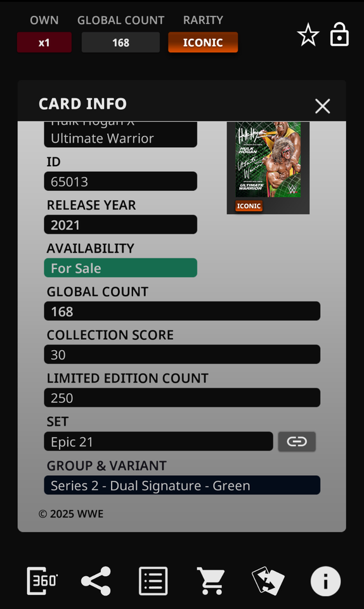Close the Card Info panel
The image size is (364, 609).
coord(323,106)
